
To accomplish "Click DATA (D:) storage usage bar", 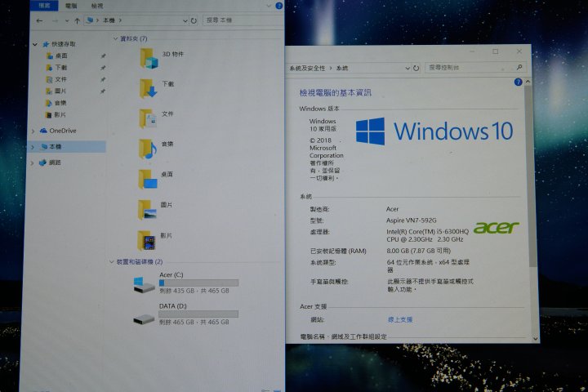I will 198,314.
